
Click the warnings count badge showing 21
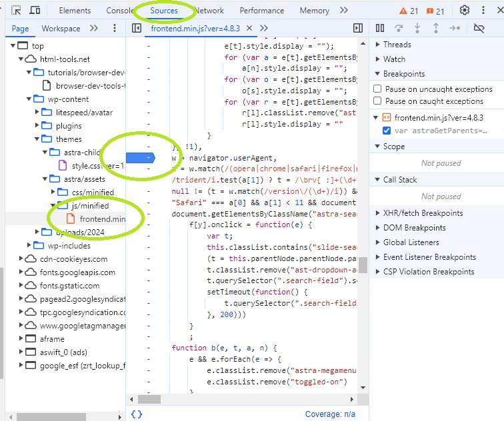409,11
